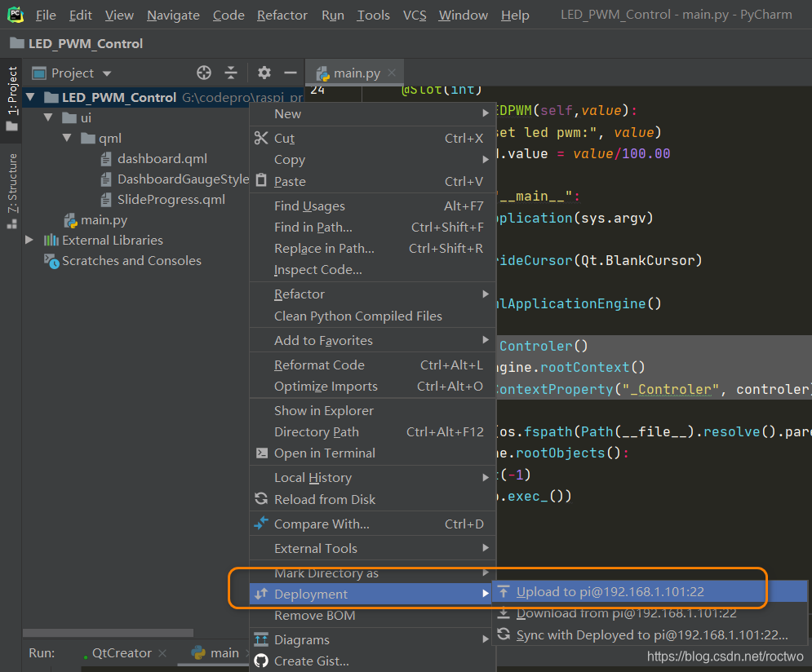
Task: Select DashboardGaugeStyle file in tree
Action: (x=183, y=179)
